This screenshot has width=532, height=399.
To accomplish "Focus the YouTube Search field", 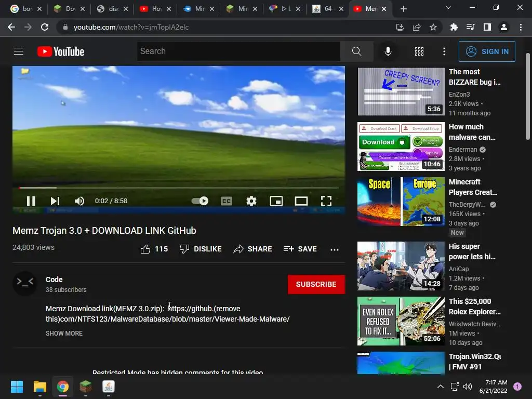I will (238, 51).
